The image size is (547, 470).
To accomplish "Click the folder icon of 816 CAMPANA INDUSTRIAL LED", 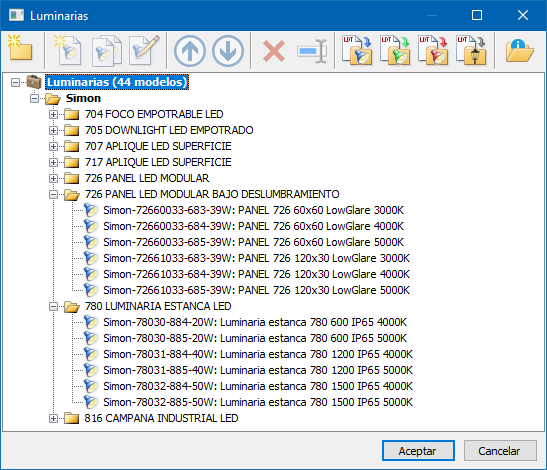I will tap(72, 418).
